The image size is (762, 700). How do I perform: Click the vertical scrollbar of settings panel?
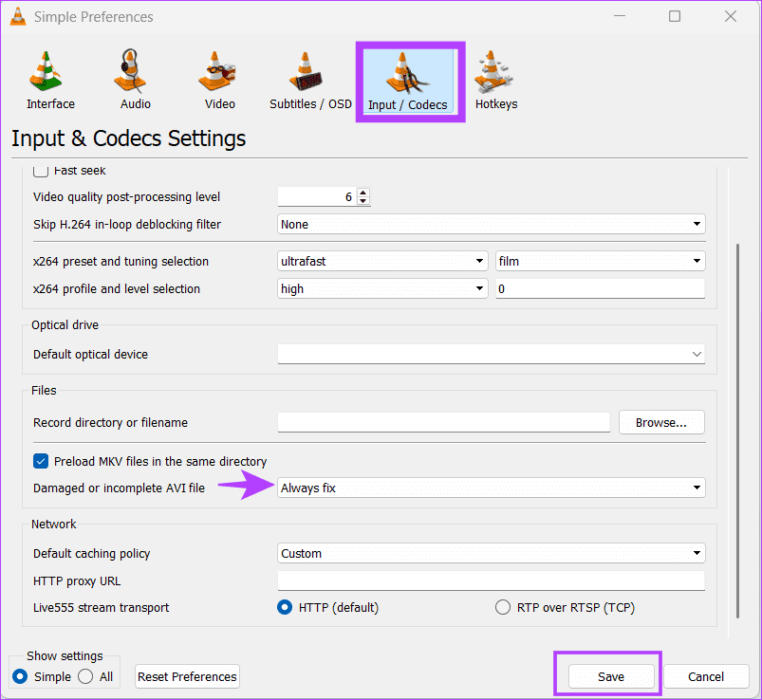pos(737,431)
